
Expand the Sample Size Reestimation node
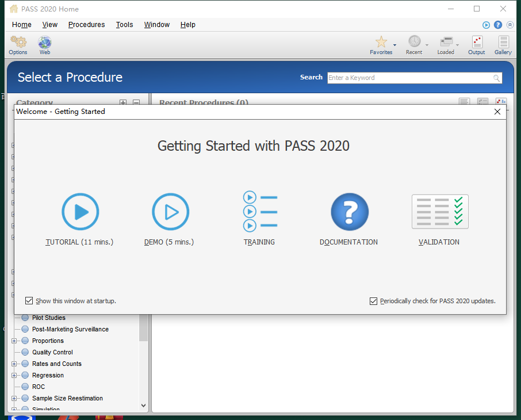point(14,398)
